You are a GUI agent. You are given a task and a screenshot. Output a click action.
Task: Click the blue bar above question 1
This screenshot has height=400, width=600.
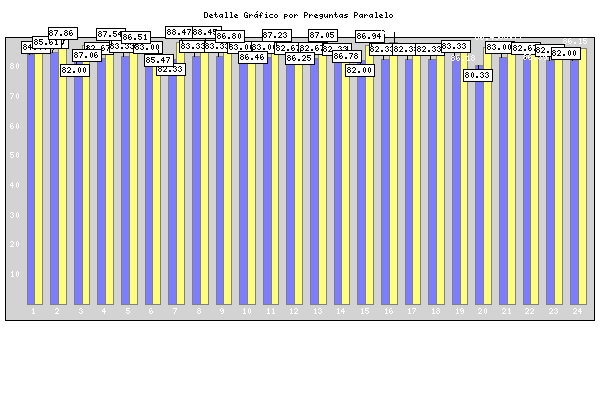tap(31, 179)
